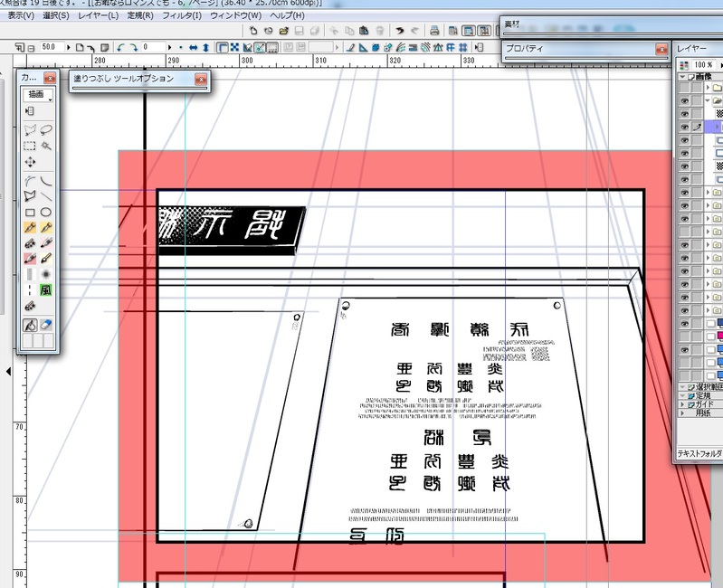The image size is (723, 588).
Task: Show the magenta color layer
Action: click(684, 337)
